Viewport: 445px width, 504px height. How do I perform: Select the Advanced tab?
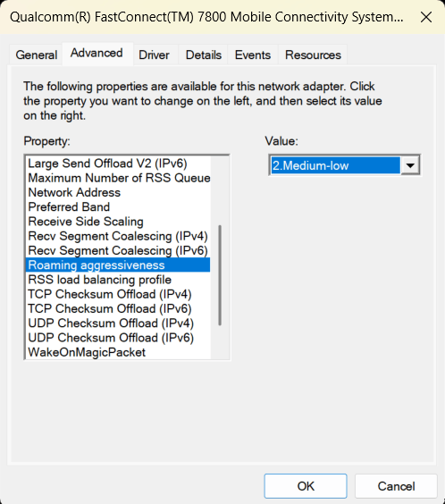click(x=97, y=54)
